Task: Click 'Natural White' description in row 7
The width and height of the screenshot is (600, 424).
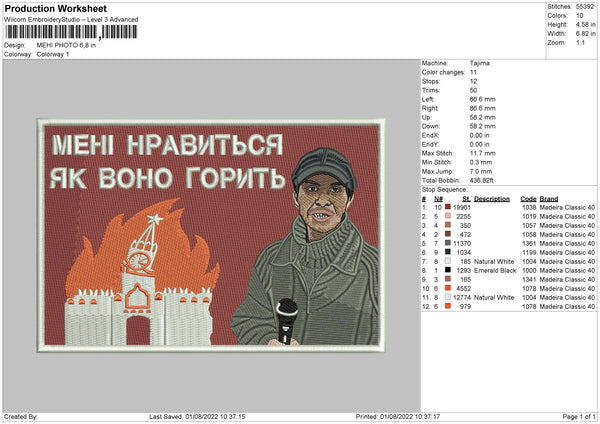Action: [x=494, y=261]
